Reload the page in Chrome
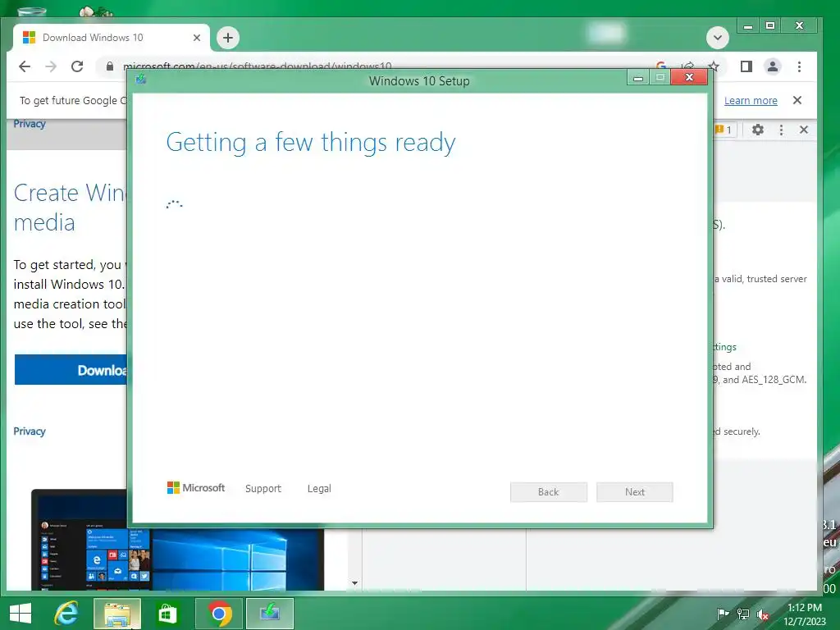840x630 pixels. (x=77, y=66)
